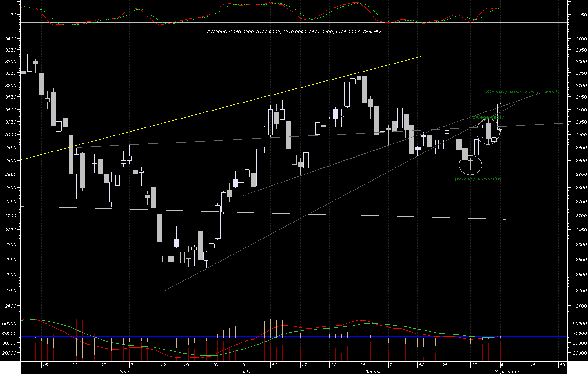Click date label 12 on the time axis
588x374 pixels.
coord(163,365)
